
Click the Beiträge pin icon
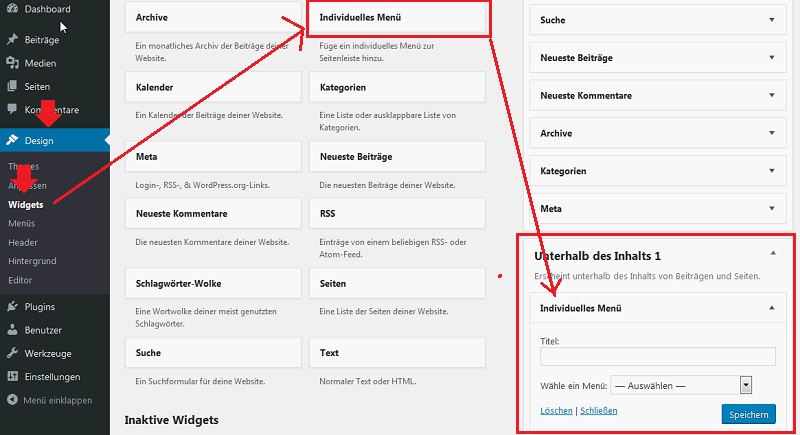coord(12,40)
